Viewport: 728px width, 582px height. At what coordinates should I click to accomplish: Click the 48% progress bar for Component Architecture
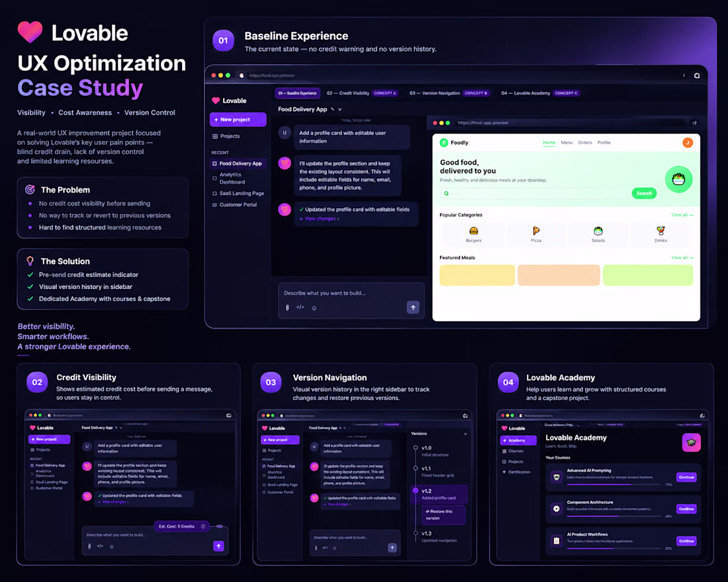[x=614, y=516]
